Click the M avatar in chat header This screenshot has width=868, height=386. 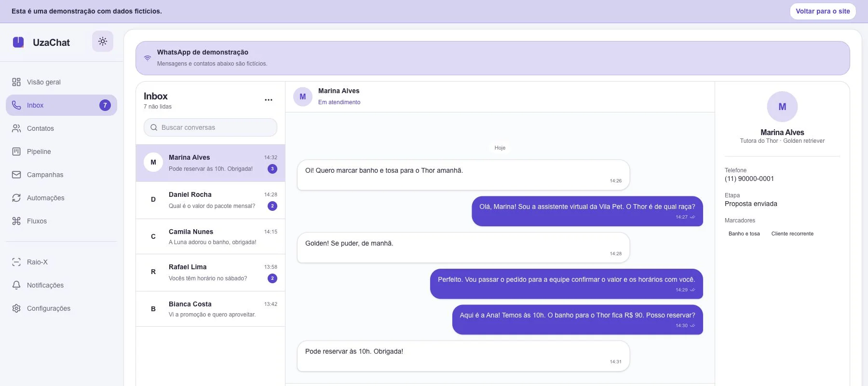(x=303, y=96)
